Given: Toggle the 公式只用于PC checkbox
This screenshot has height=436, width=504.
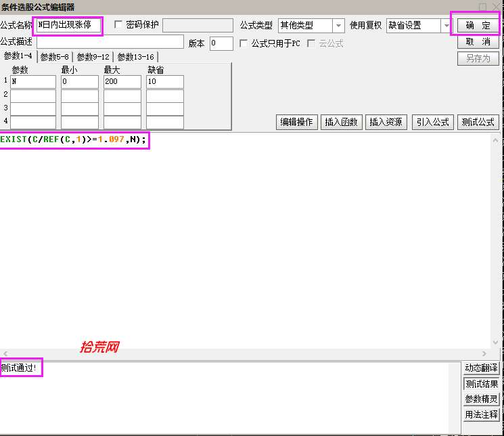Looking at the screenshot, I should coord(244,43).
